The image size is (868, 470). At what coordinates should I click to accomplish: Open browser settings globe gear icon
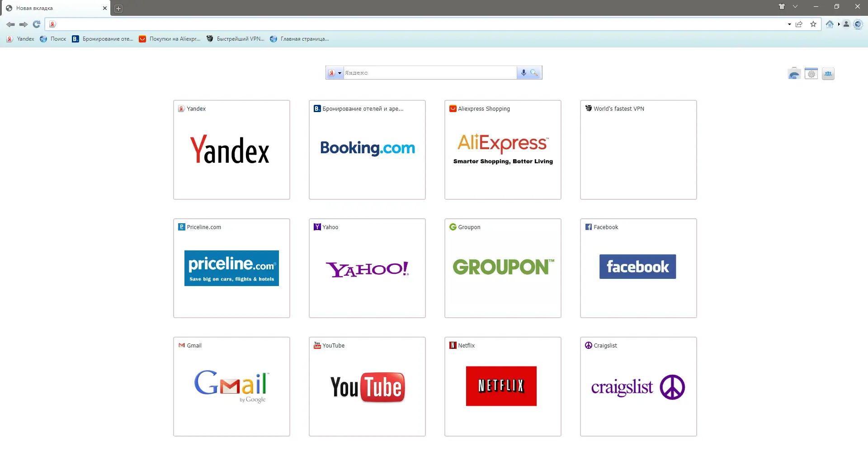858,24
